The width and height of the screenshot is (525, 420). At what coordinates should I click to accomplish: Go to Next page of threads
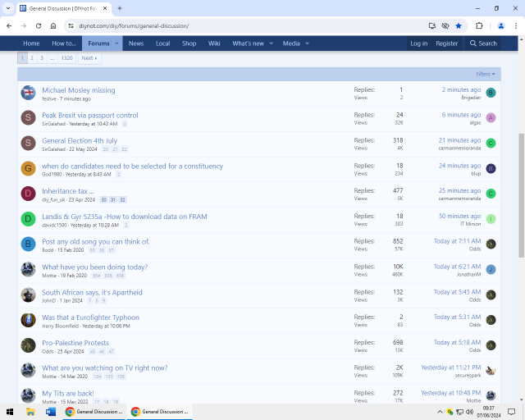[89, 58]
